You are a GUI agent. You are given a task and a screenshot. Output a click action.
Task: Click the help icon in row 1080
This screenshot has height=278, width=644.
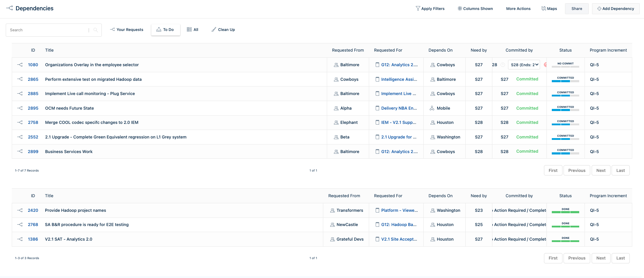coord(503,65)
